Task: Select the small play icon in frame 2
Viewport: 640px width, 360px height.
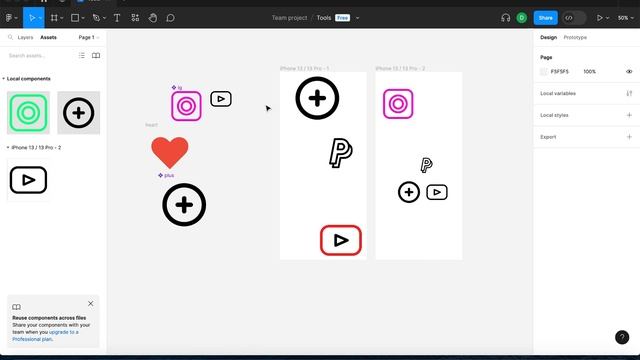Action: point(437,192)
